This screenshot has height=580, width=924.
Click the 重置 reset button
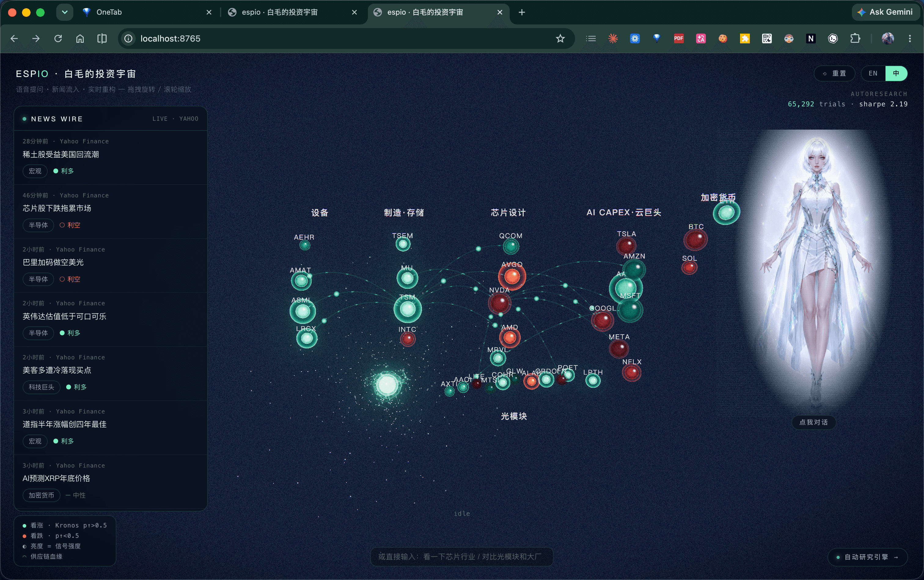pos(835,73)
